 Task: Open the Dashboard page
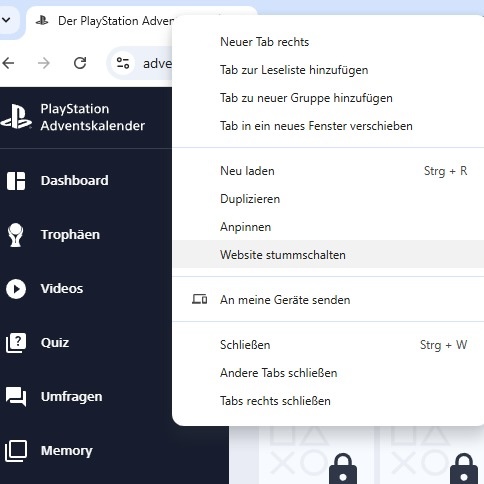(74, 181)
